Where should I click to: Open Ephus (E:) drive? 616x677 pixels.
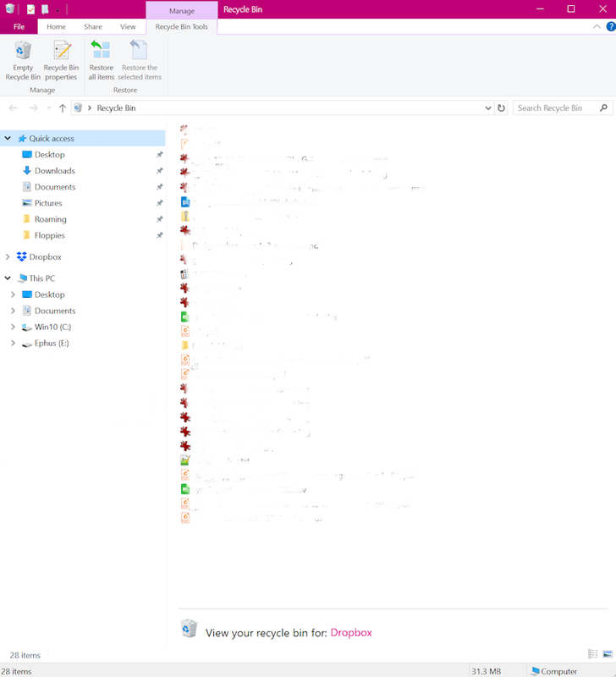52,343
